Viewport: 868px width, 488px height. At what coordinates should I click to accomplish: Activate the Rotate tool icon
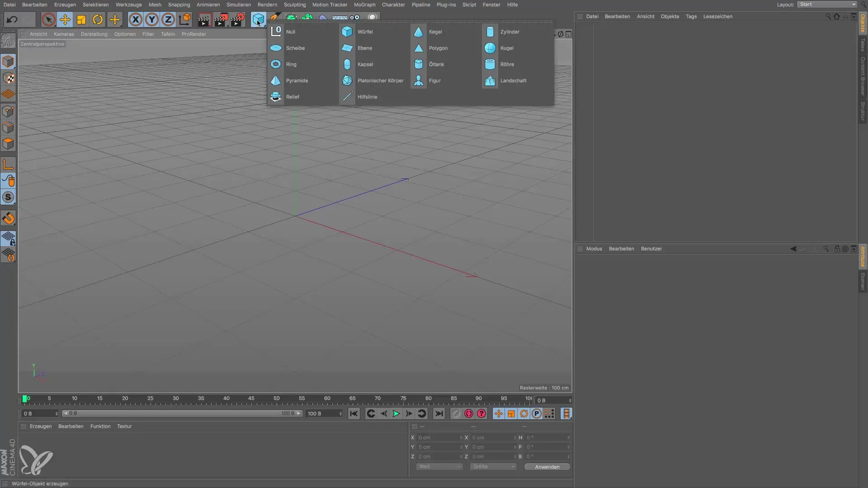pos(98,19)
